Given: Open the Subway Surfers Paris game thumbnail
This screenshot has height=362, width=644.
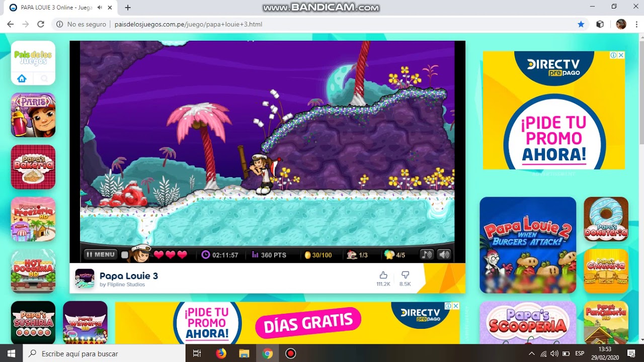Looking at the screenshot, I should (33, 115).
